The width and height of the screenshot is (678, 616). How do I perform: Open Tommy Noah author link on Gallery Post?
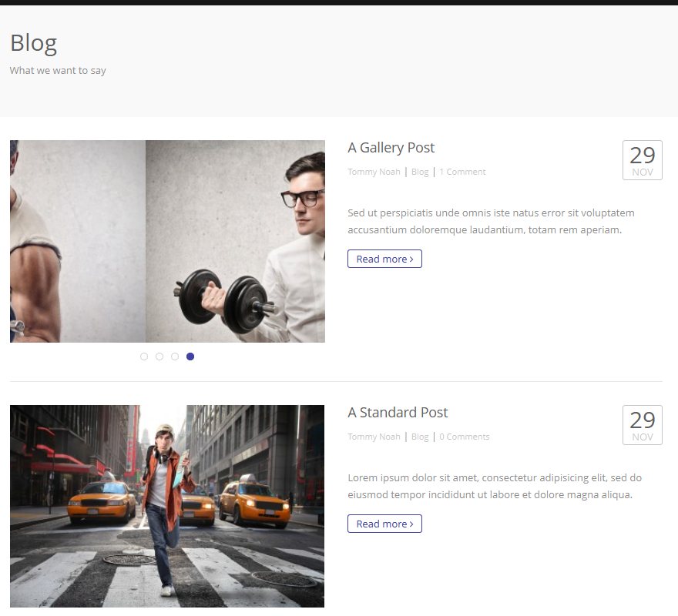pyautogui.click(x=374, y=172)
